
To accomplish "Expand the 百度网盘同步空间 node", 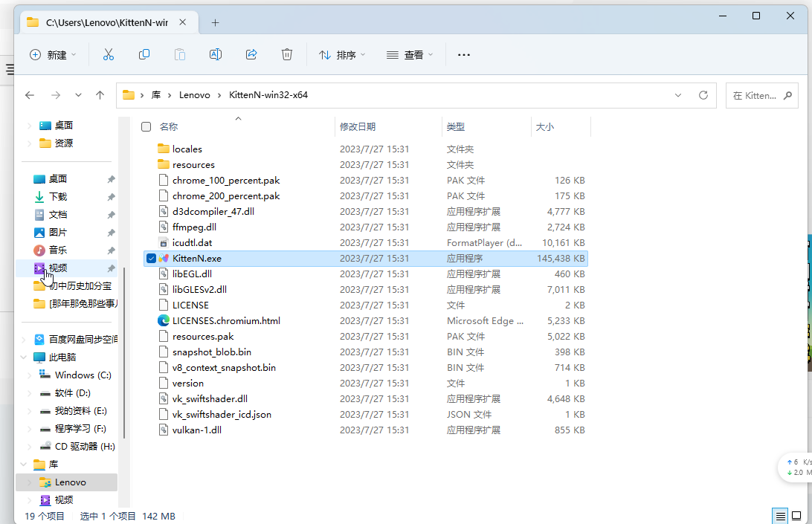I will (x=23, y=340).
